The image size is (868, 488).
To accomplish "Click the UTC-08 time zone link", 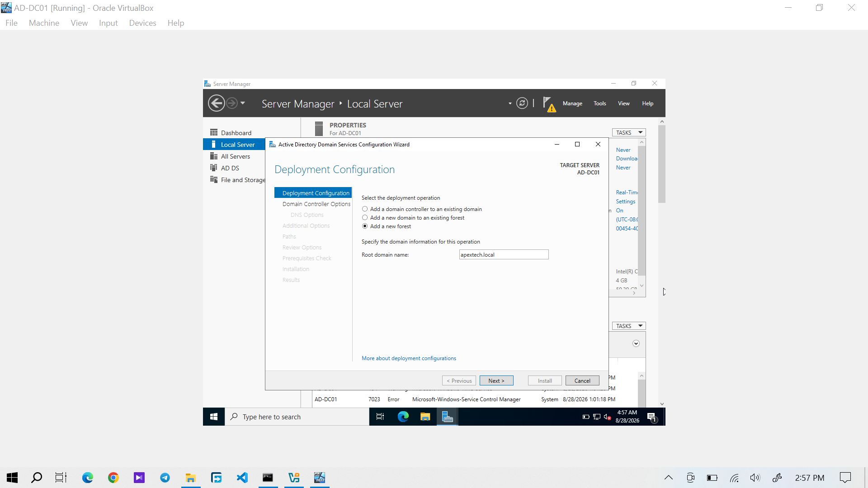I will point(627,220).
